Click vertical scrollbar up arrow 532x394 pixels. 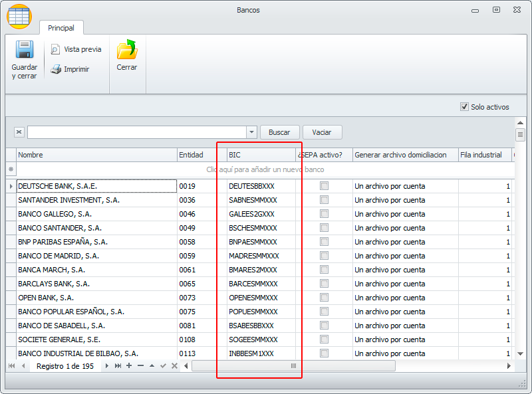[x=520, y=123]
